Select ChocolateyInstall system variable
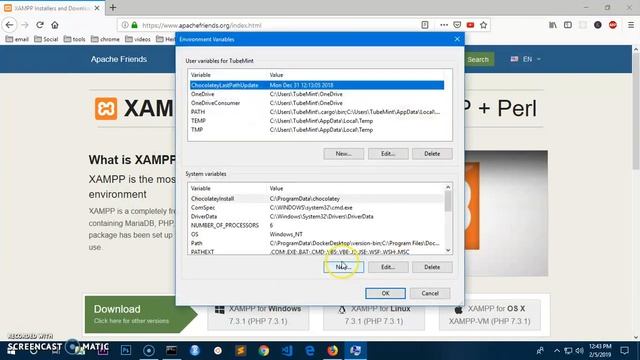 317,199
